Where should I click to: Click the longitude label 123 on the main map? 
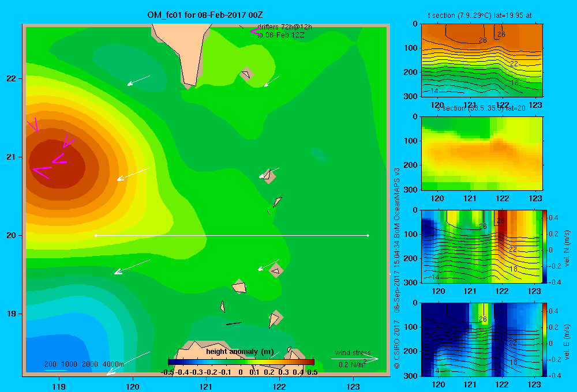[353, 386]
